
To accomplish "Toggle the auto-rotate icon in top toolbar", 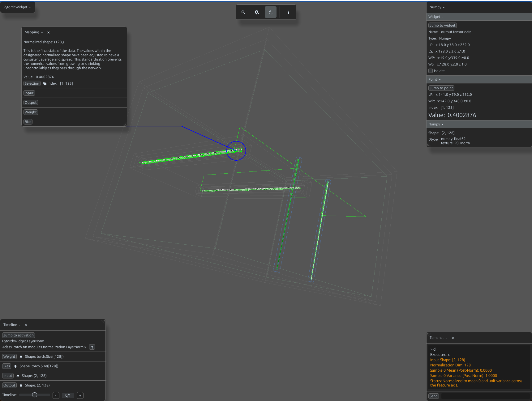I will click(271, 12).
